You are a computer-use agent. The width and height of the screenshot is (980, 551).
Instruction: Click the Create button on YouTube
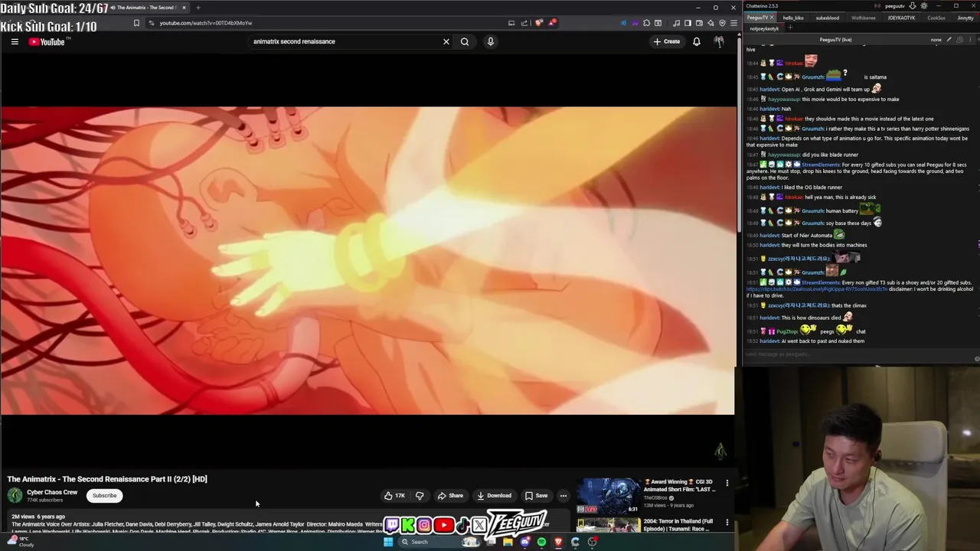tap(667, 41)
